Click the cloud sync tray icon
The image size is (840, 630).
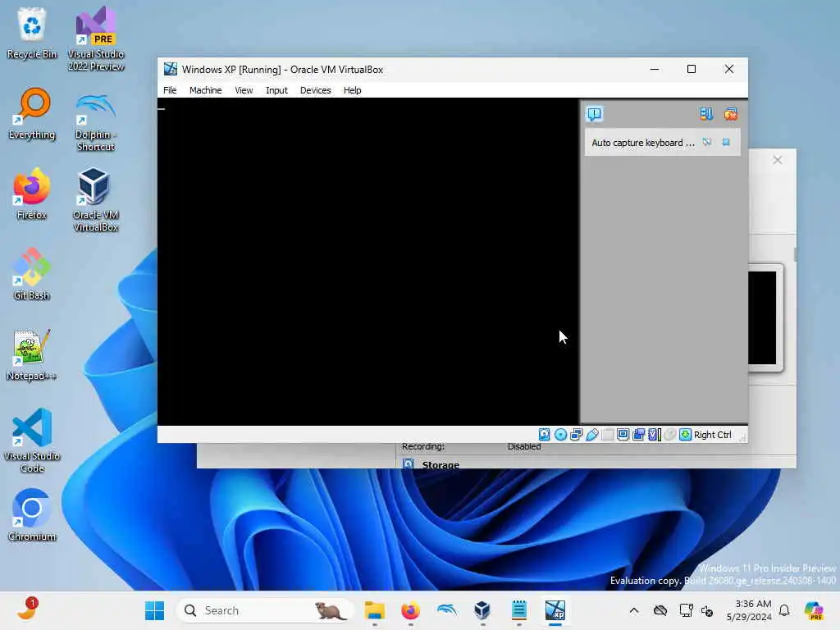pyautogui.click(x=660, y=610)
